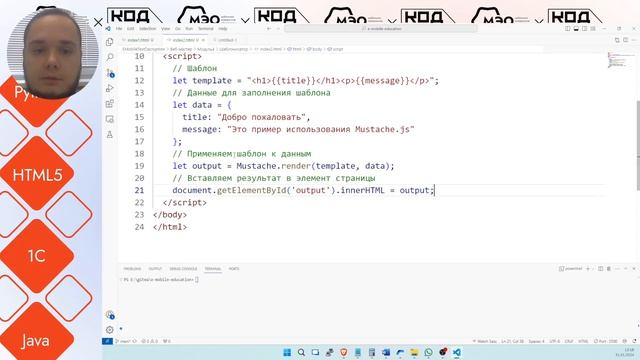Expand the script breadcrumb item
Screen dimensions: 640x360
click(335, 49)
